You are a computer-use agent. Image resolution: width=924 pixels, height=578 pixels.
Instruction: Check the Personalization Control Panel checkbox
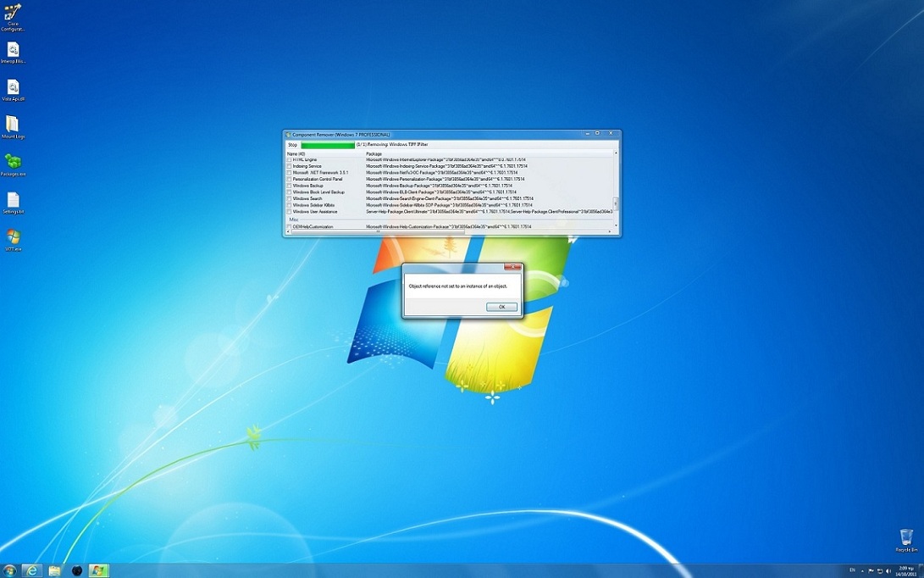[289, 180]
